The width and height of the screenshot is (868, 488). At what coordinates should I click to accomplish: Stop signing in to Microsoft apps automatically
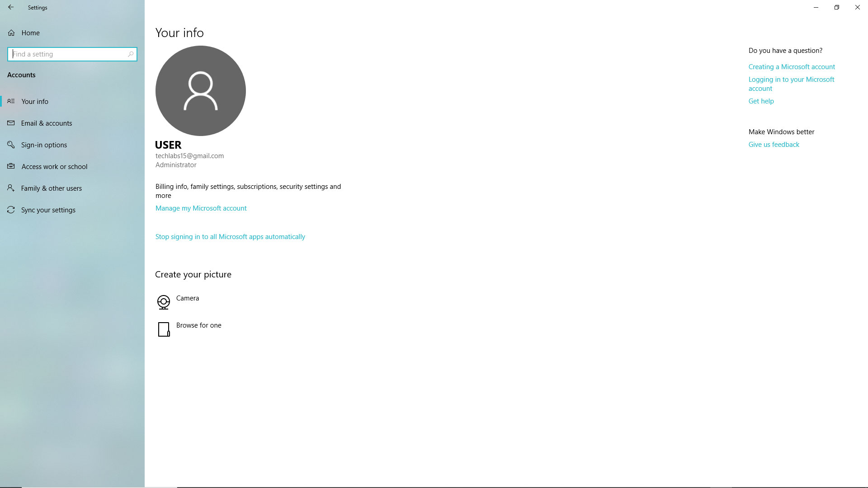click(230, 237)
